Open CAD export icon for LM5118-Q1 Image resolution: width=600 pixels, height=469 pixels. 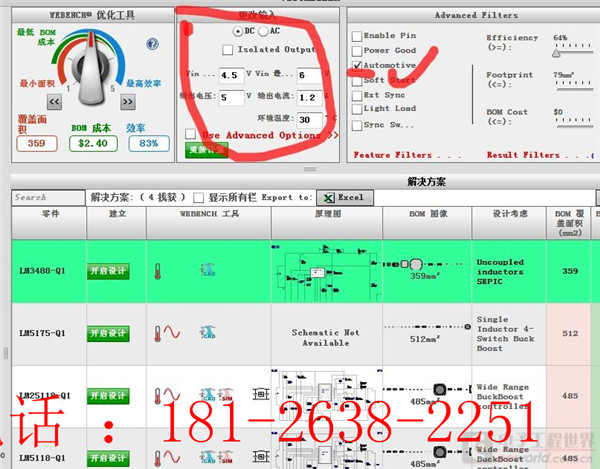(208, 457)
